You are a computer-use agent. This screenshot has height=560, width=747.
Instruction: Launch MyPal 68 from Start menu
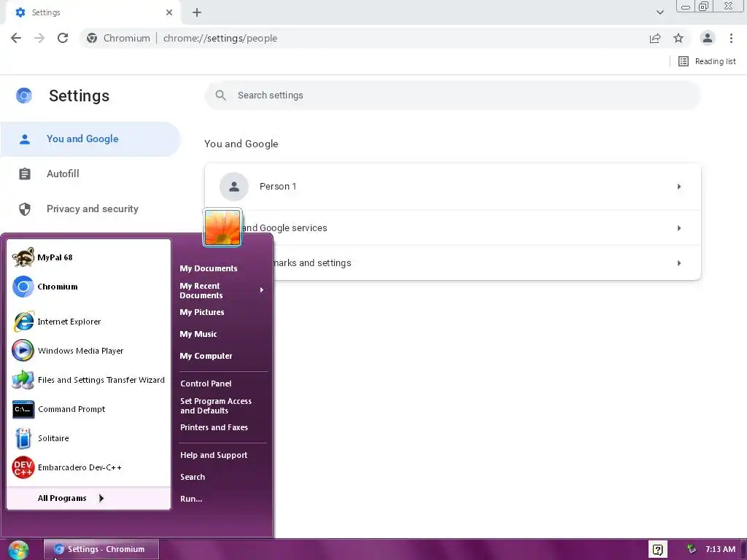tap(88, 257)
